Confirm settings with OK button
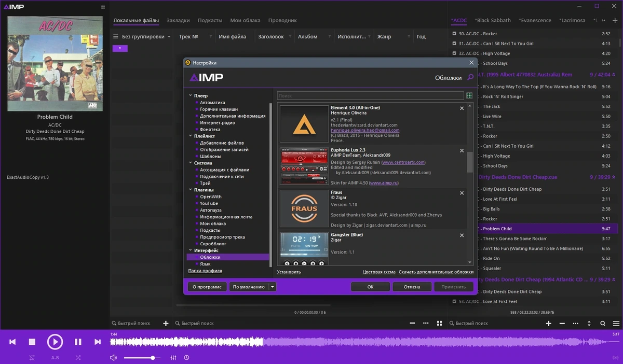 pos(370,287)
